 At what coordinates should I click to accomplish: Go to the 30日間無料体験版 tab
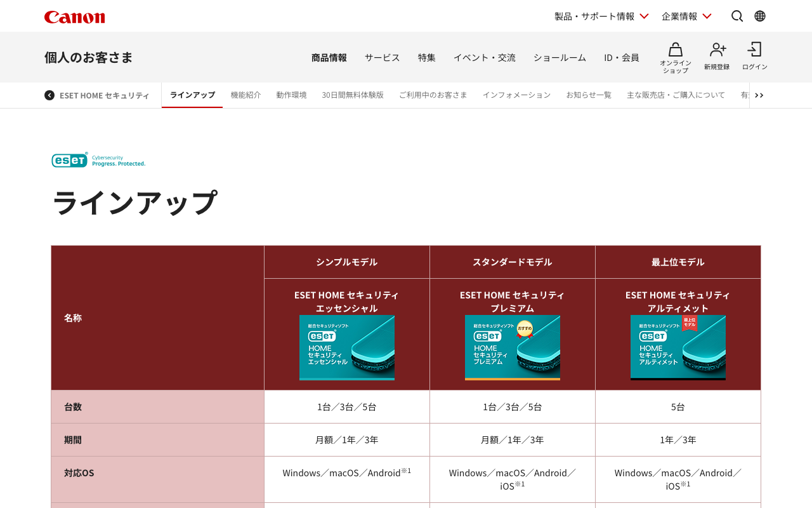[353, 95]
